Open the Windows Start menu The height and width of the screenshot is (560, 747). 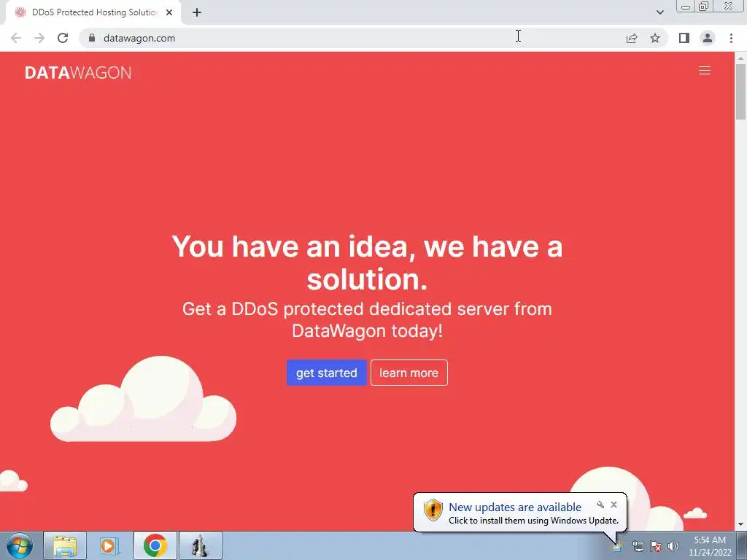[x=20, y=545]
